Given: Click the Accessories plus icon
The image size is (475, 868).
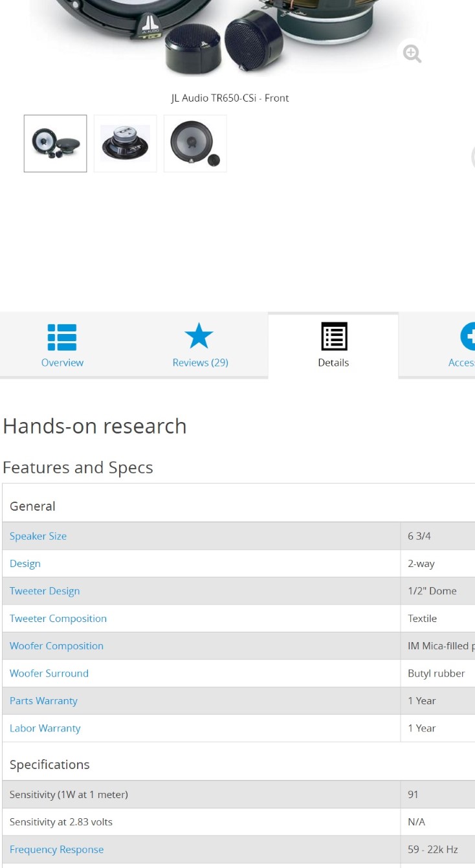Looking at the screenshot, I should point(468,337).
